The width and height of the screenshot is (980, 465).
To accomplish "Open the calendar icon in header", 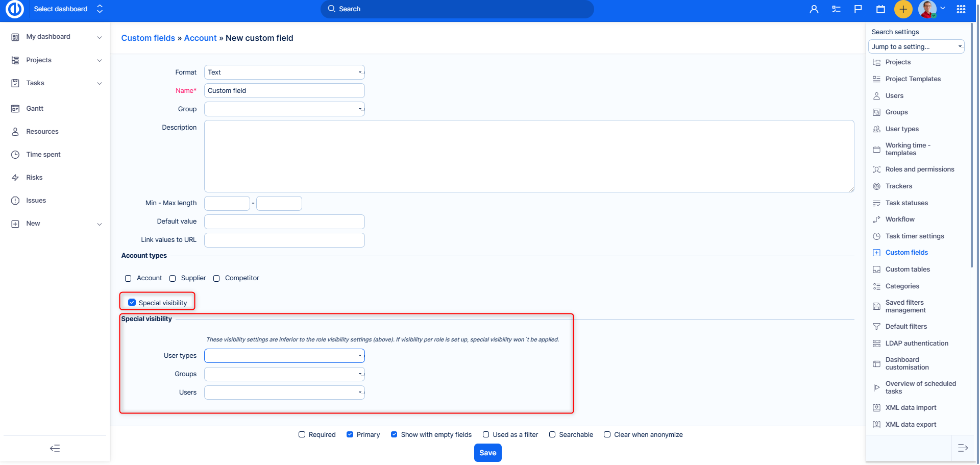I will pos(880,9).
